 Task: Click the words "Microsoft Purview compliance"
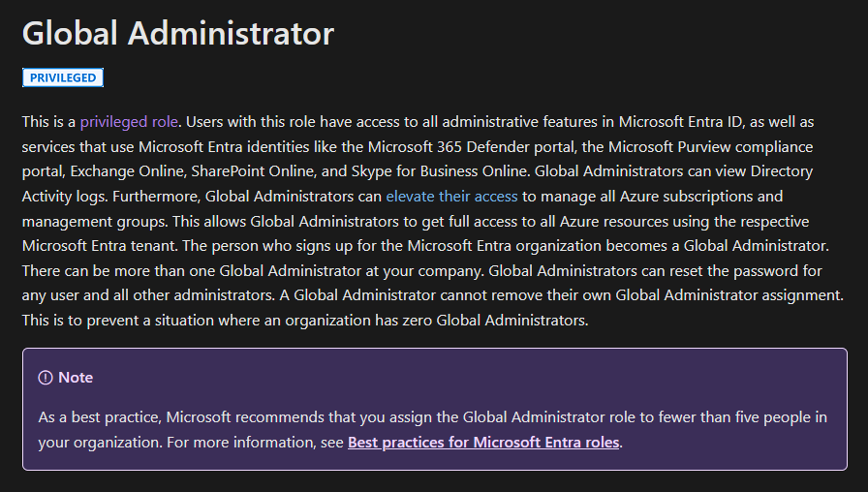[718, 147]
